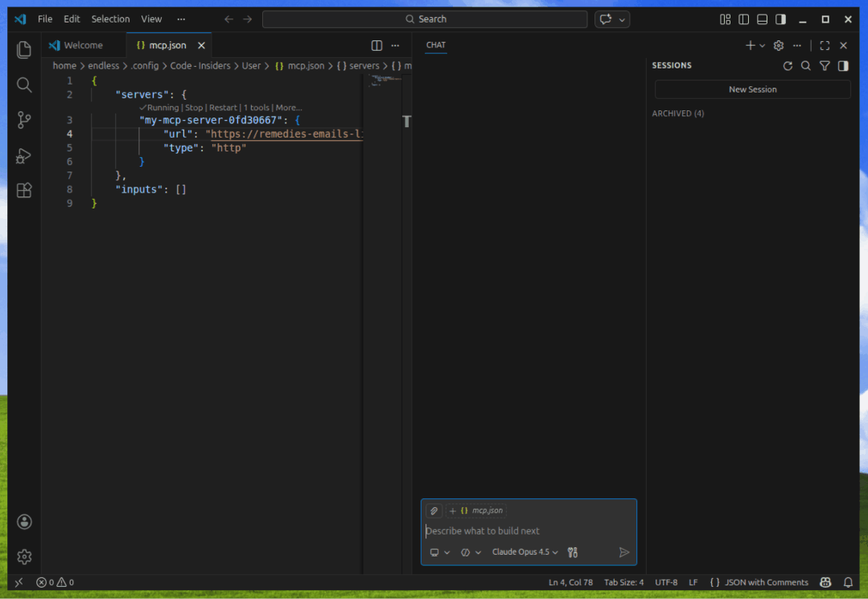Toggle the secondary sidebar in the title bar
This screenshot has height=599, width=868.
pos(780,19)
